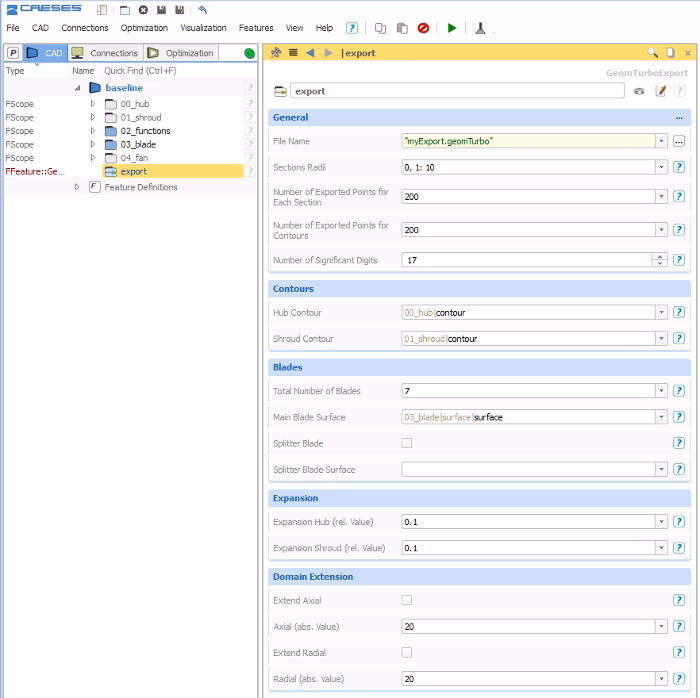Click the General section options ellipsis

pyautogui.click(x=679, y=118)
